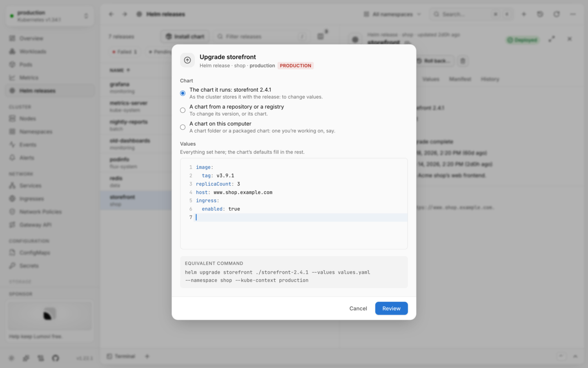Click the GitHub icon in sidebar footer
Screen dimensions: 588x368
click(x=56, y=358)
